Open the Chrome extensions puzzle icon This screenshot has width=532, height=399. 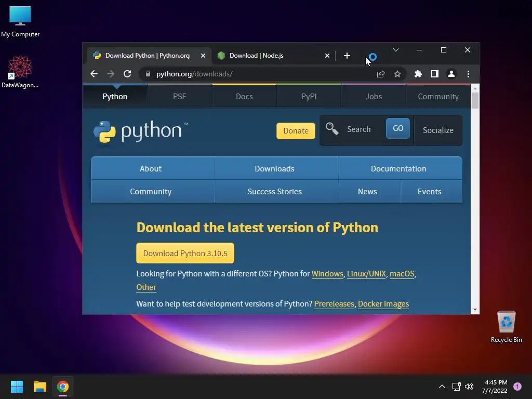tap(418, 74)
